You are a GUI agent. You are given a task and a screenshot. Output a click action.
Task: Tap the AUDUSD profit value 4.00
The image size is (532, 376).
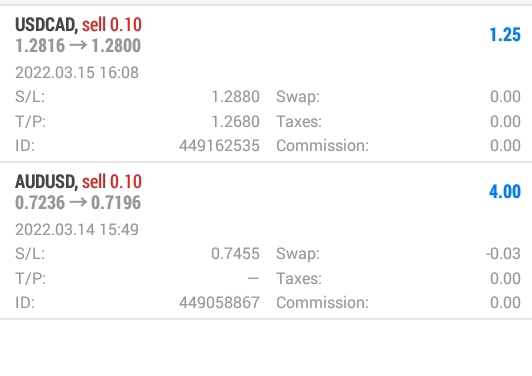pos(505,191)
